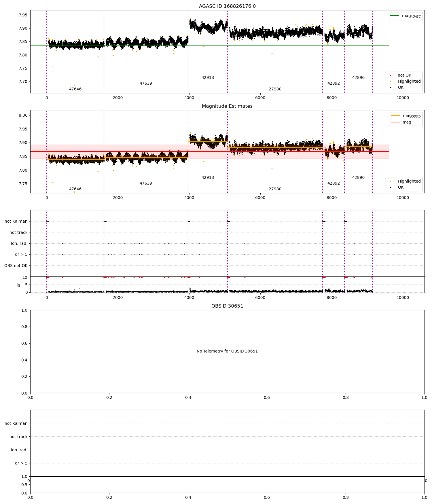432x504 pixels.
Task: Click OBSID label 42890 in the top plot
Action: [358, 78]
